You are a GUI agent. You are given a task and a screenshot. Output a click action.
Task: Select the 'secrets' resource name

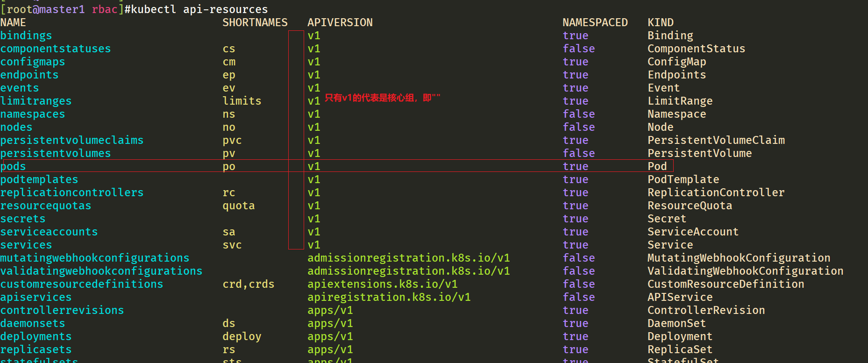(x=23, y=219)
